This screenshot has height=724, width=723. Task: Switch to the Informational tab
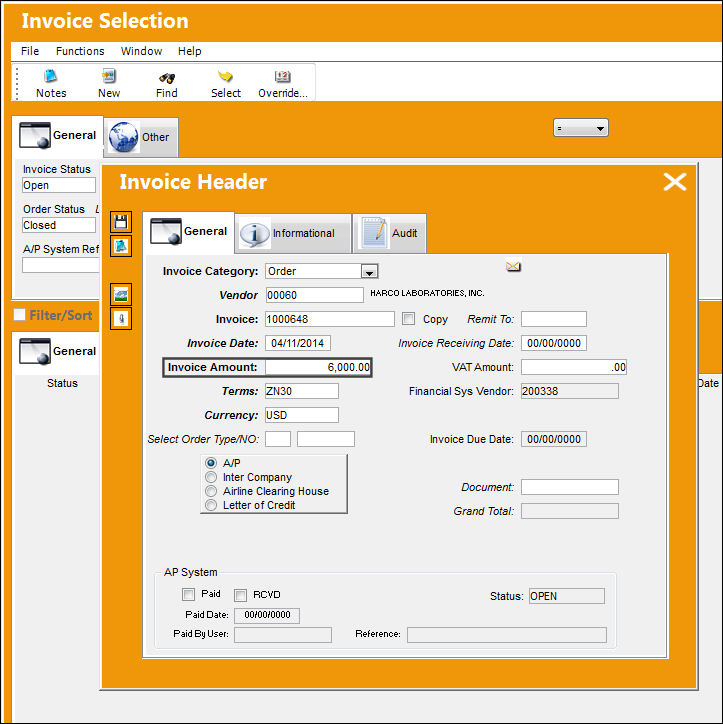[293, 233]
